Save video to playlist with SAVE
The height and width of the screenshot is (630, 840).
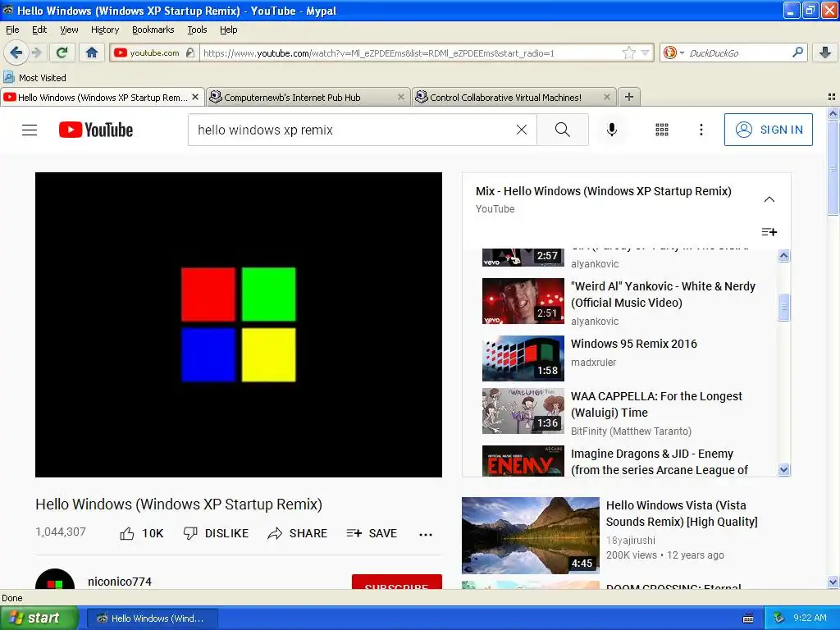click(372, 533)
